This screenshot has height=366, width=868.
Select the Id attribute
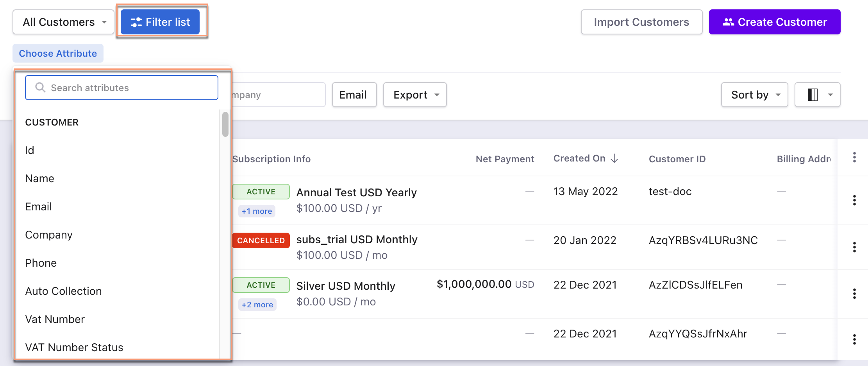30,151
